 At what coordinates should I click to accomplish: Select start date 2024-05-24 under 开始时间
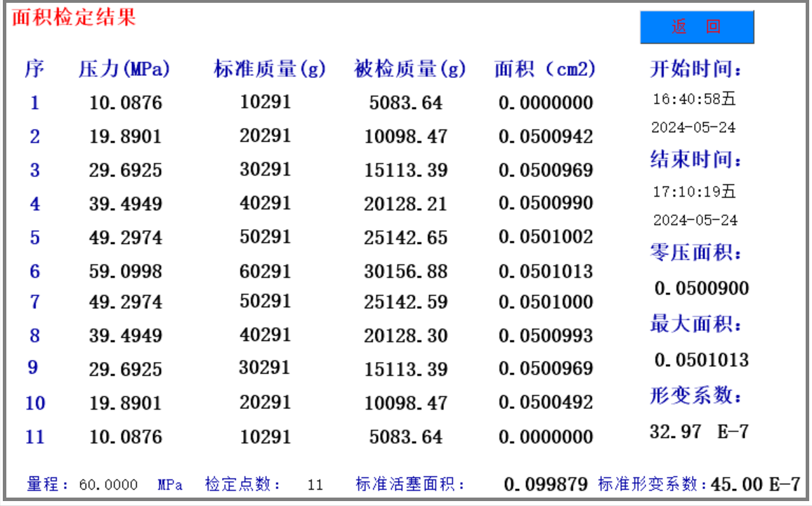tap(693, 127)
